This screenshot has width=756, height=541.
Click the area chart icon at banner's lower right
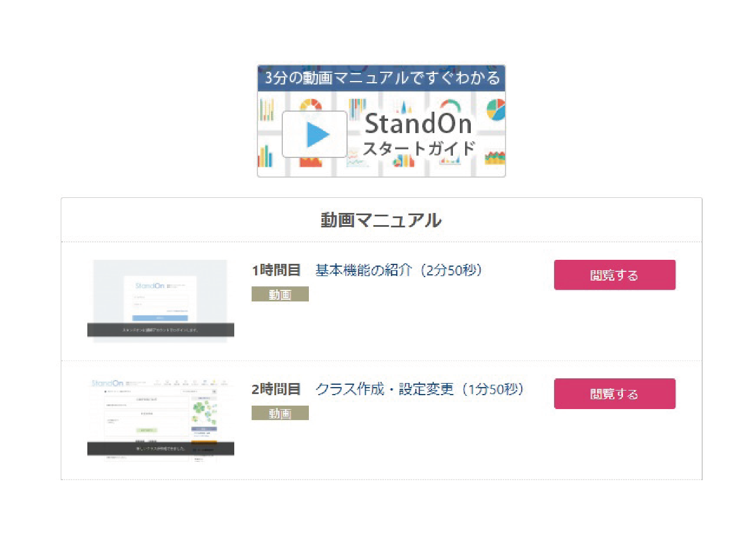495,157
